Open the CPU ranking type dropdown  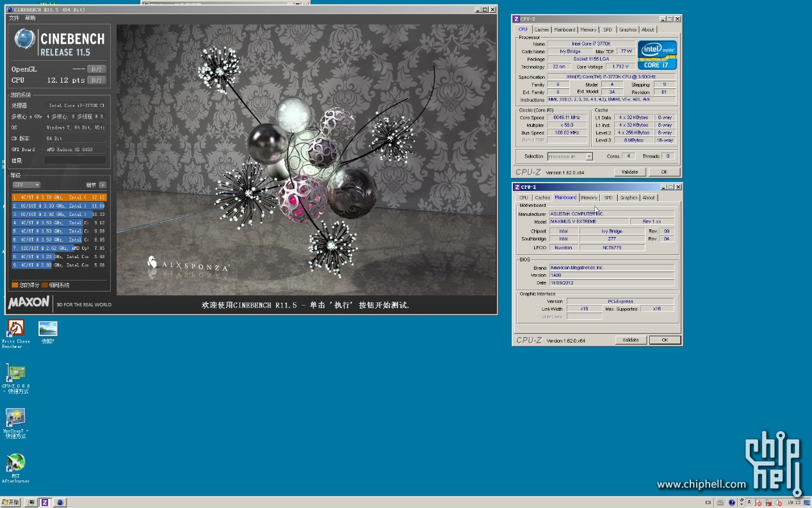(26, 184)
